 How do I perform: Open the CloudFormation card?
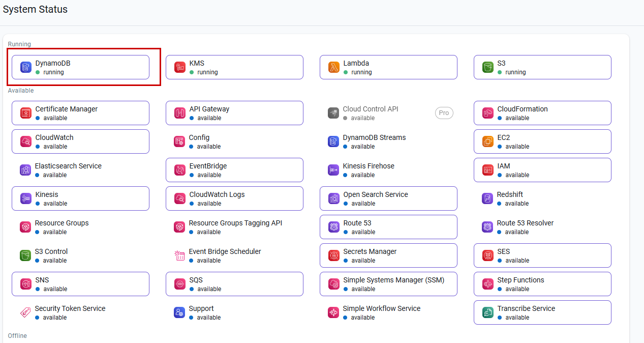click(x=542, y=113)
